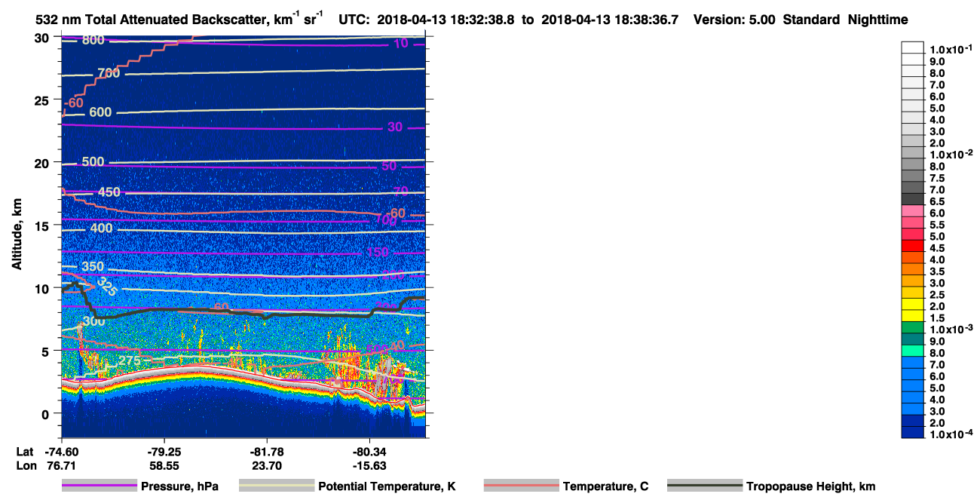Click the 'Potential Temperature, K' legend label
The height and width of the screenshot is (503, 980).
387,486
